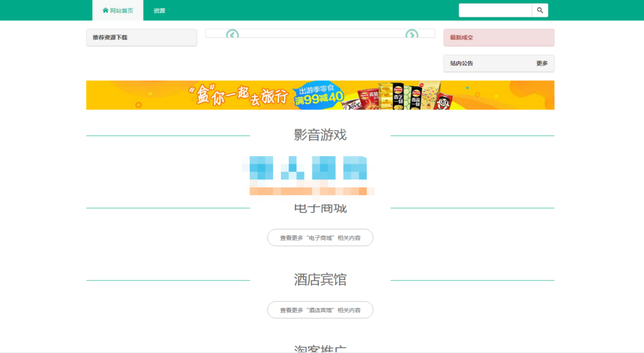Click the search magnifier icon button
The height and width of the screenshot is (353, 644).
(x=540, y=10)
